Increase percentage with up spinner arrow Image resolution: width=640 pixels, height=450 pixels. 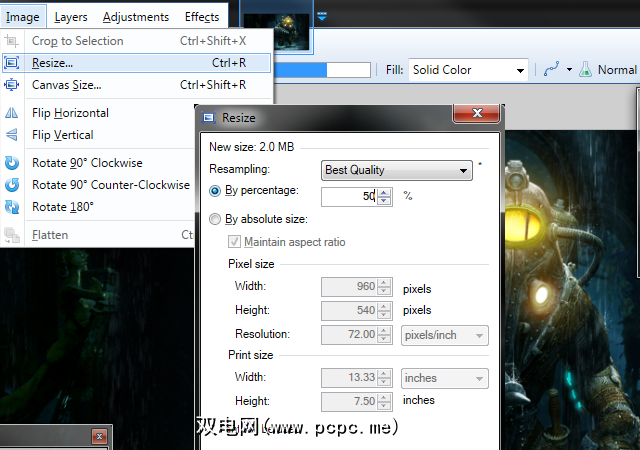(x=384, y=192)
